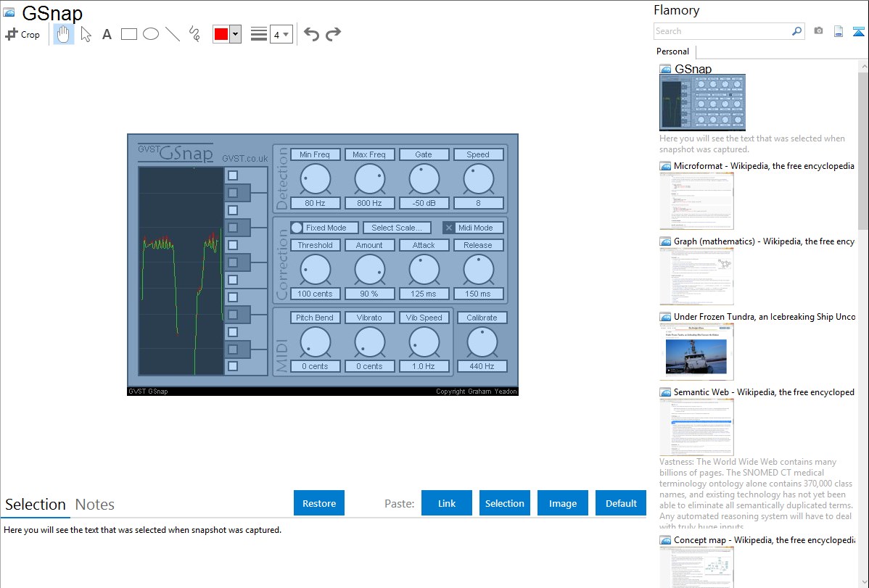Choose the freehand squiggle tool

(x=194, y=34)
